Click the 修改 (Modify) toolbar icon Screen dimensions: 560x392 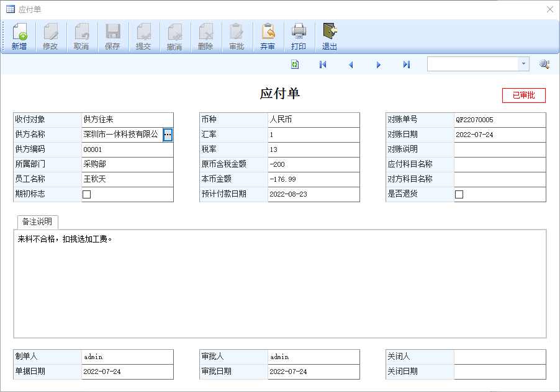coord(50,36)
